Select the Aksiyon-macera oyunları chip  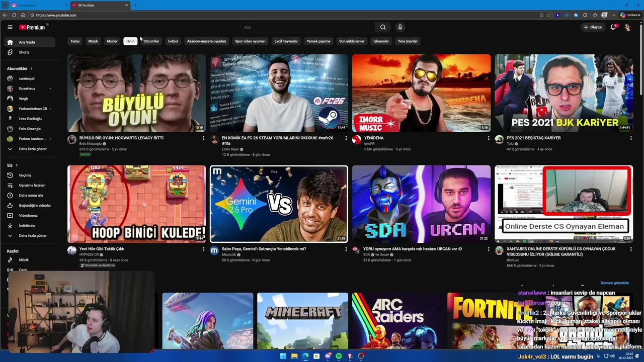click(x=207, y=41)
